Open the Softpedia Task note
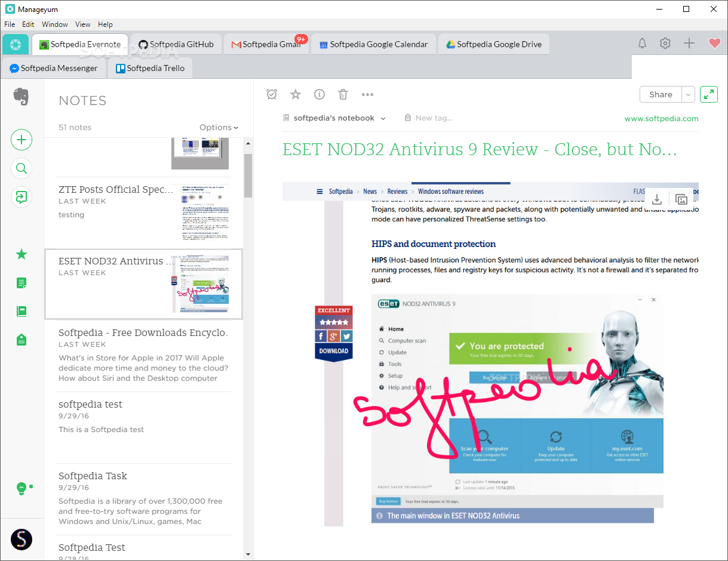 click(143, 499)
